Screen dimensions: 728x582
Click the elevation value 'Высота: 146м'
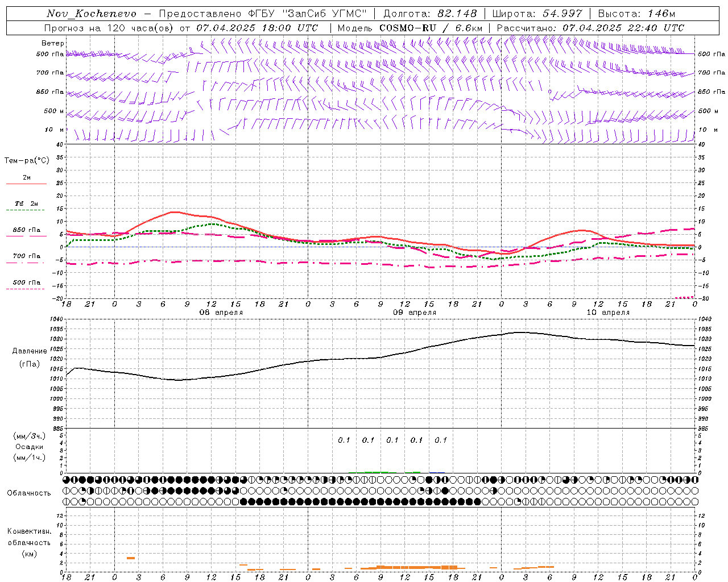click(x=637, y=13)
